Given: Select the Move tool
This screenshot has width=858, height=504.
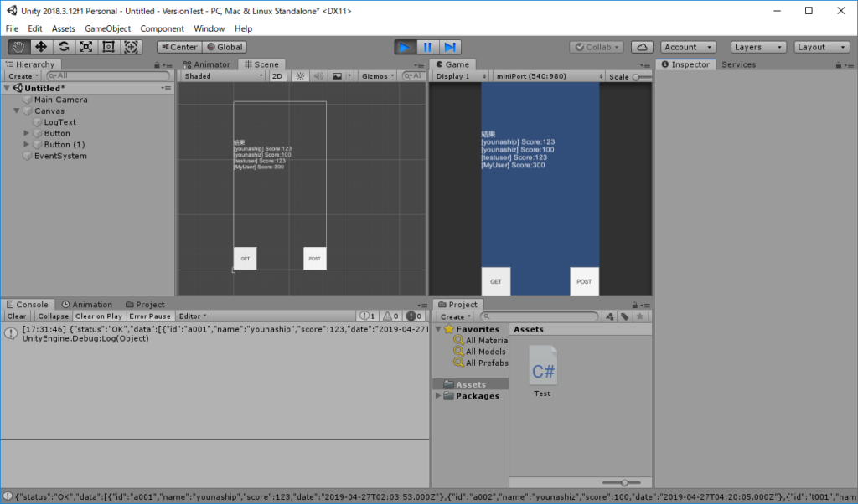Looking at the screenshot, I should click(41, 47).
